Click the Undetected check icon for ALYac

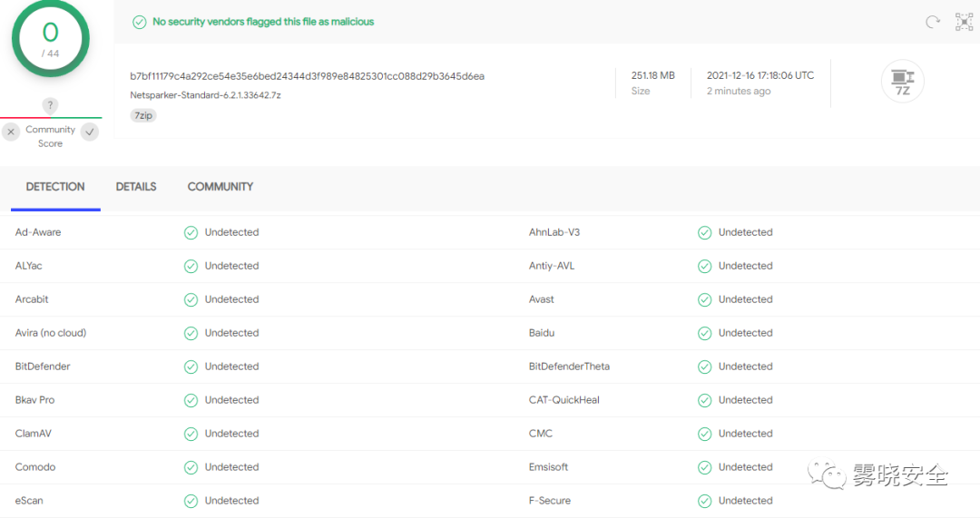tap(191, 267)
